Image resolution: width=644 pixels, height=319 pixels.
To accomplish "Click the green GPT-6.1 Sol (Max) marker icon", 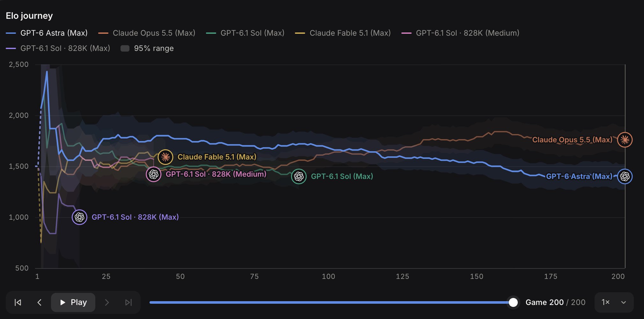I will click(x=299, y=176).
